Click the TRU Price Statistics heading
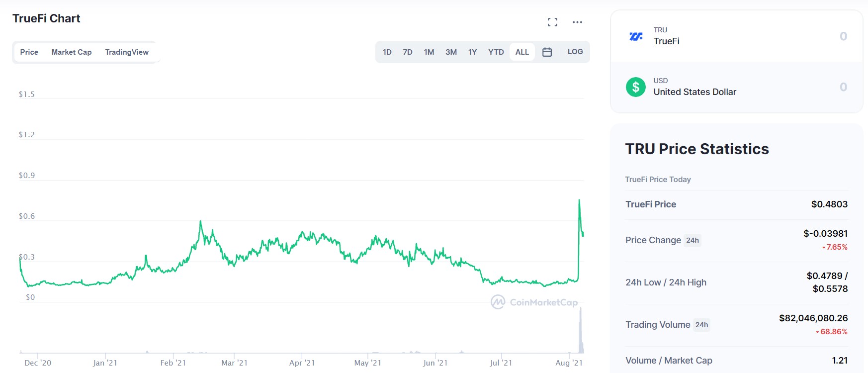Screen dimensions: 868x373 point(697,149)
